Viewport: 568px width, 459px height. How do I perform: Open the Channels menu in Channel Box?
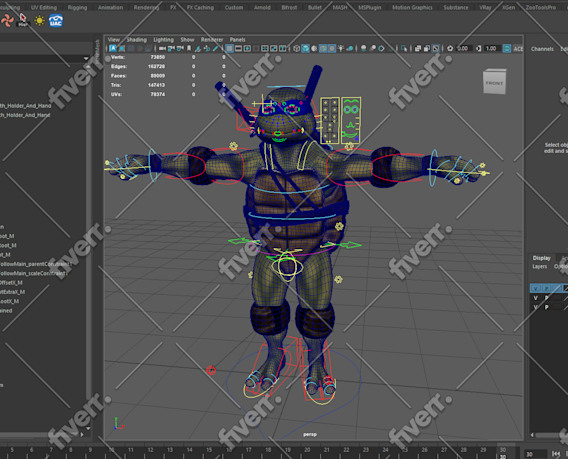(542, 49)
